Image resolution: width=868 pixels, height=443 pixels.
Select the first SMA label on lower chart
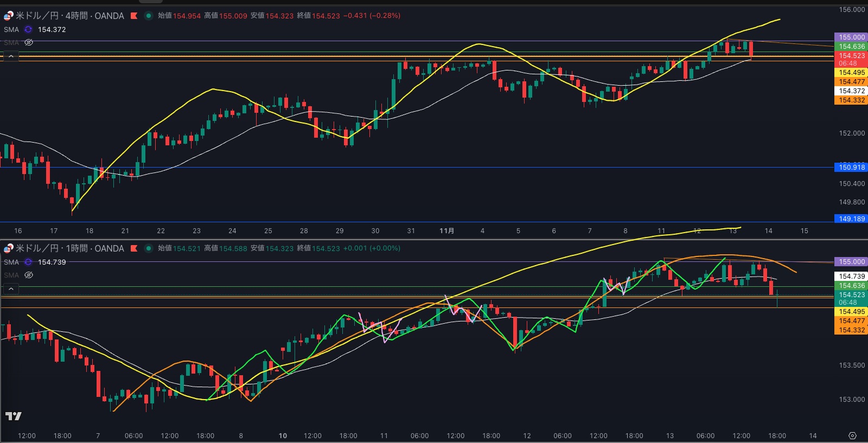pyautogui.click(x=11, y=262)
